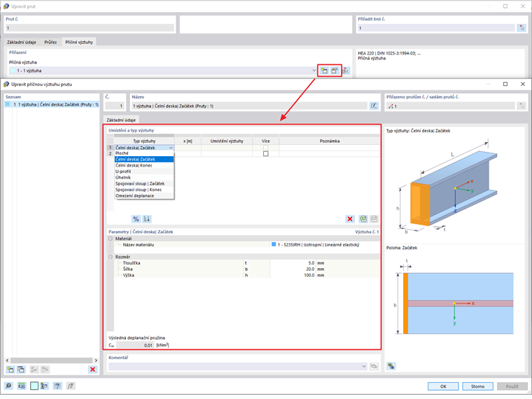Click the Použít apply button

tap(512, 386)
